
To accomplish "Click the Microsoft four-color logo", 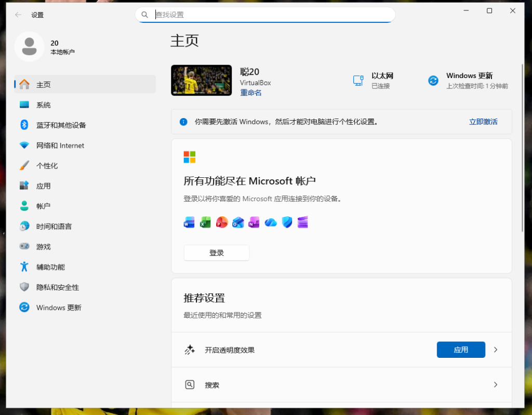I will pos(190,157).
